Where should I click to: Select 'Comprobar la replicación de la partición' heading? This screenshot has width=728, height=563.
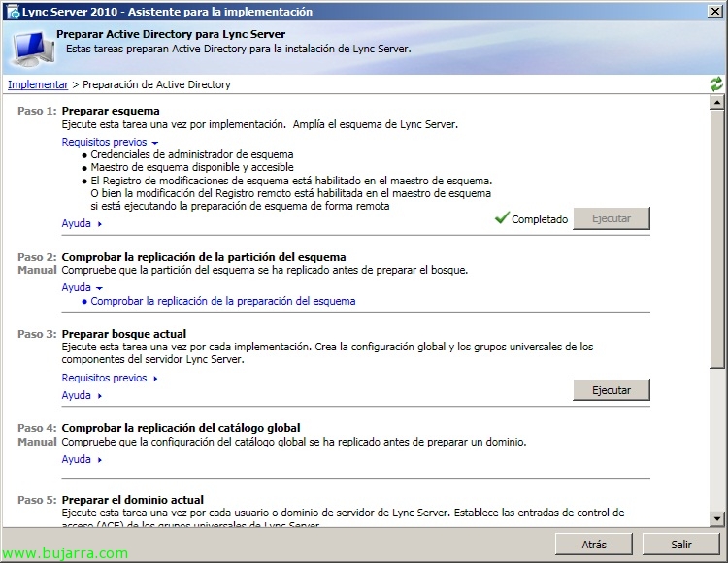point(204,257)
